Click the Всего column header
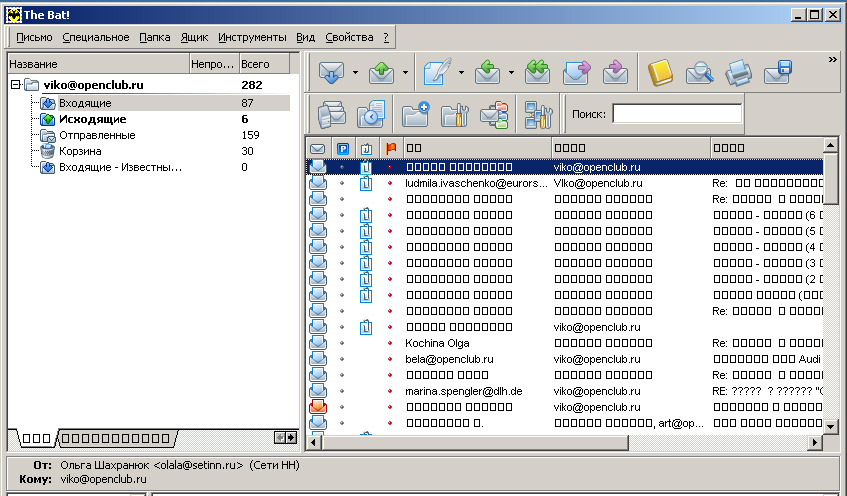Image resolution: width=847 pixels, height=496 pixels. 264,64
